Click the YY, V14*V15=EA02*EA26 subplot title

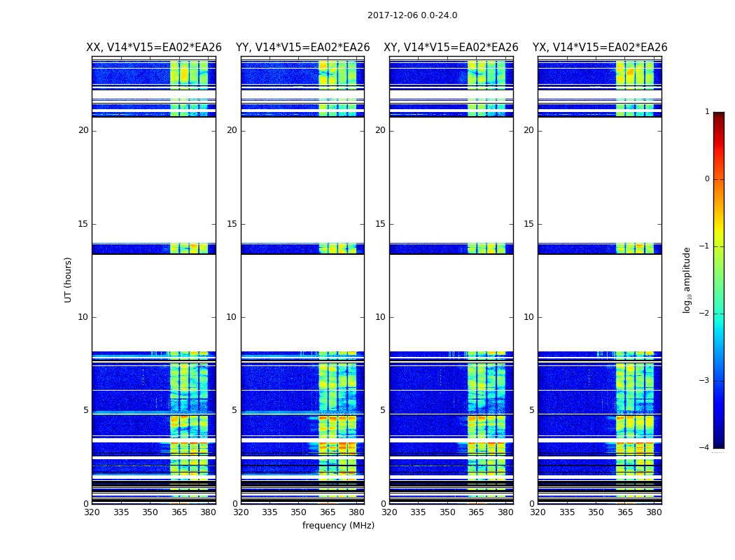(x=303, y=48)
